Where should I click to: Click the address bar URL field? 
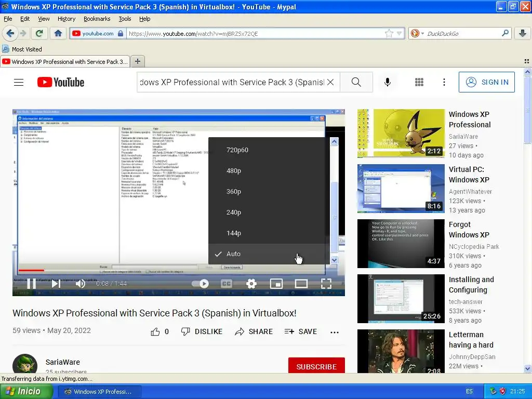(256, 34)
